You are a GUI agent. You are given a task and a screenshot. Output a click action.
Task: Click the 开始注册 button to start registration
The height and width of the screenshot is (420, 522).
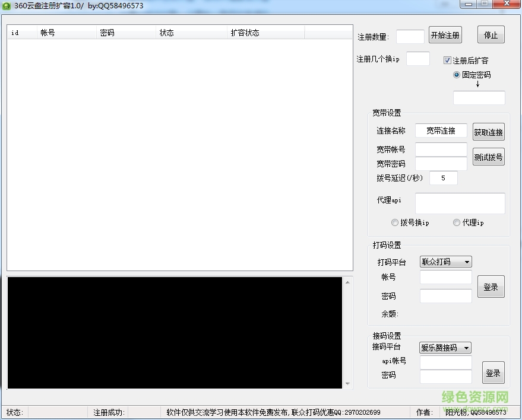[445, 34]
